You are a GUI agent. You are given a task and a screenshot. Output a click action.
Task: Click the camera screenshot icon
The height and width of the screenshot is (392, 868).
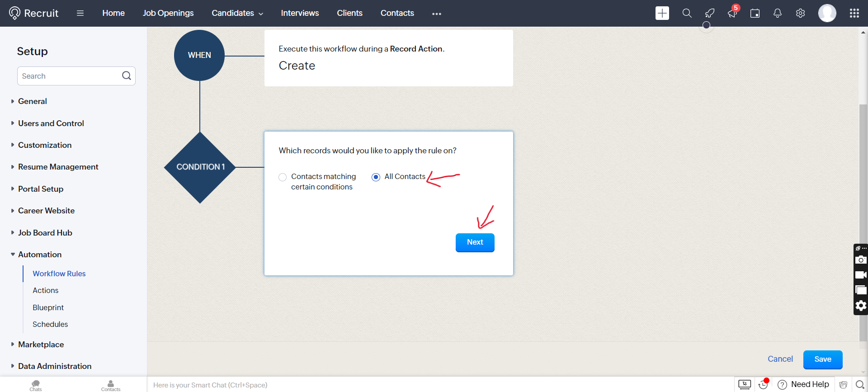(x=861, y=260)
